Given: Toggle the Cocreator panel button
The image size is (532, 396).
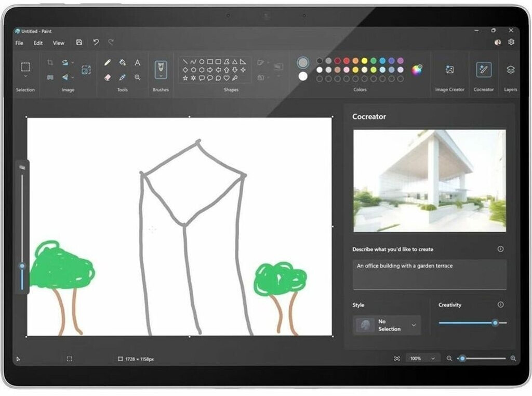Looking at the screenshot, I should coord(483,70).
